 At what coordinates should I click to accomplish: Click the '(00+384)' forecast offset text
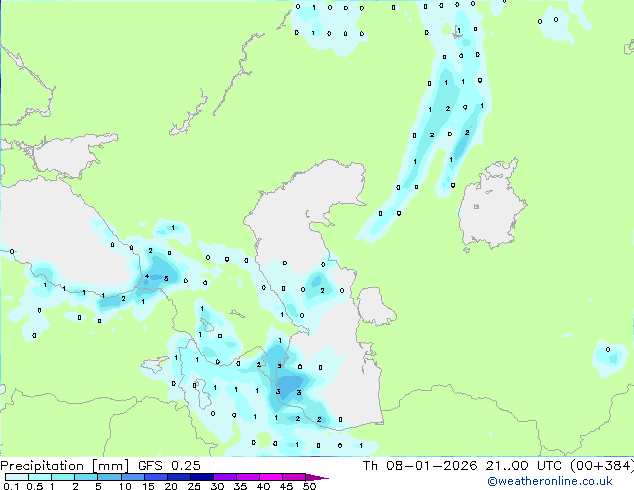click(x=602, y=466)
